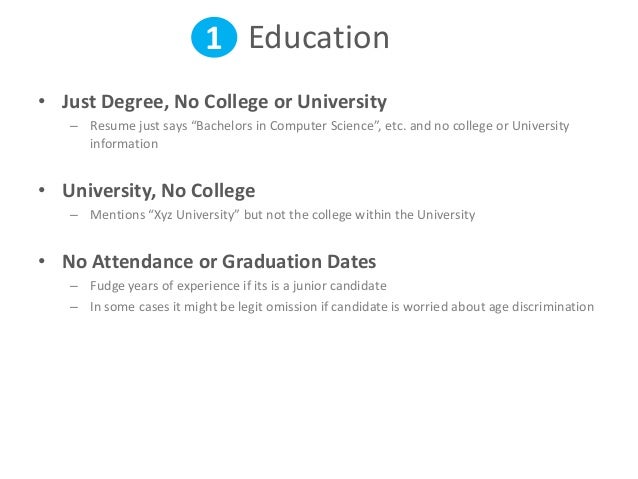The width and height of the screenshot is (638, 479).
Task: Select the "No Attendance or Graduation Dates" heading
Action: coord(219,262)
